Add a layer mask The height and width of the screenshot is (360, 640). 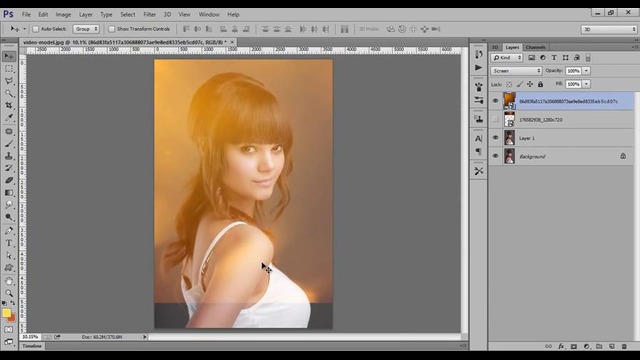574,346
